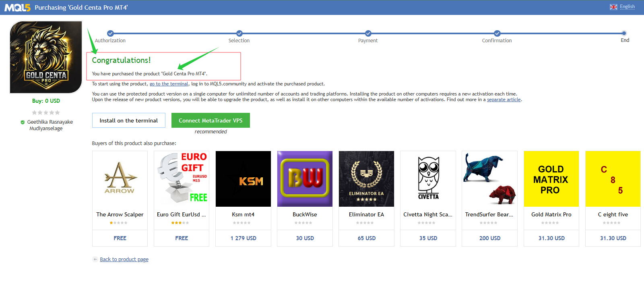Click Euro Gift EurUsd product title

pos(182,214)
